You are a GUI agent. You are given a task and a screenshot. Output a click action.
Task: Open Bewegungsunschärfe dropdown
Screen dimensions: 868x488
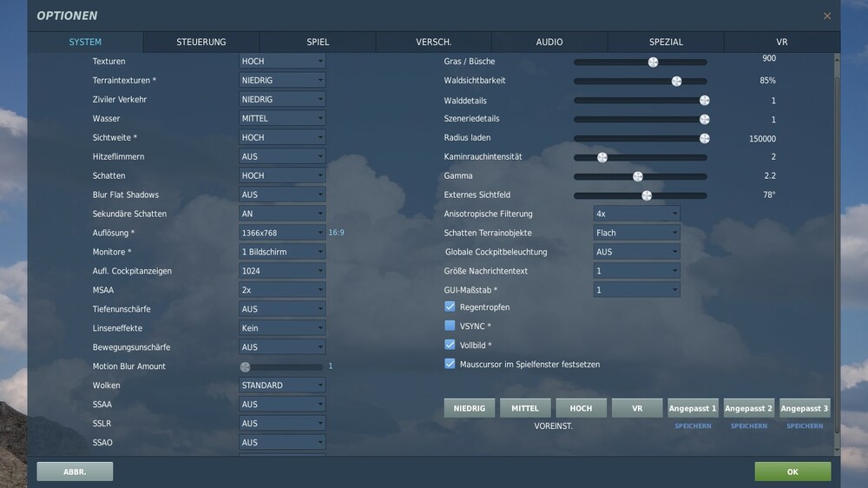(x=282, y=347)
